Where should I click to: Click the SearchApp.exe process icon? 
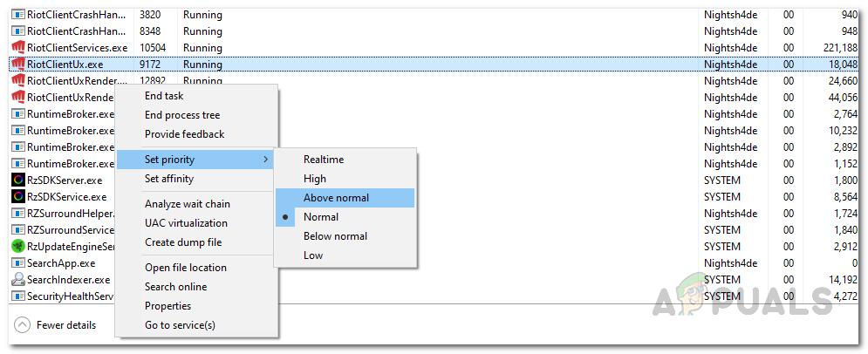pyautogui.click(x=17, y=263)
